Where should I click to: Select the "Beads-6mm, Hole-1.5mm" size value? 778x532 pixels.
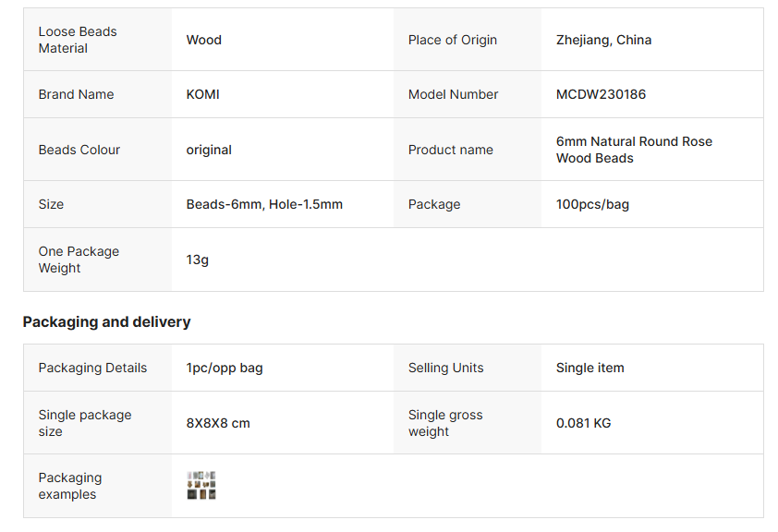(264, 204)
